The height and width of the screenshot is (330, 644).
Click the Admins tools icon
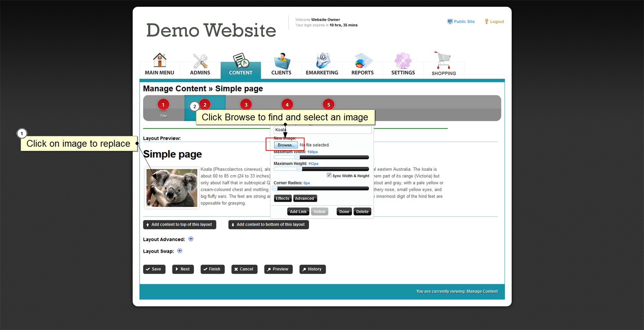[x=200, y=61]
